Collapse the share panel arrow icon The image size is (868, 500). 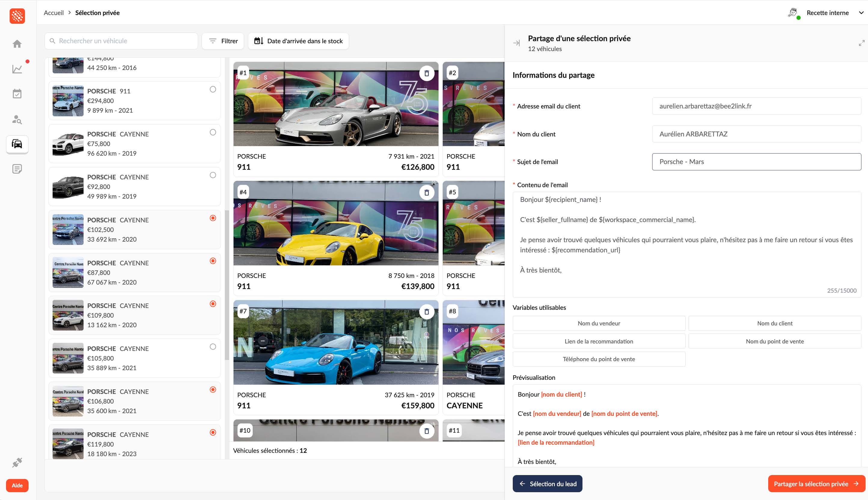coord(516,43)
